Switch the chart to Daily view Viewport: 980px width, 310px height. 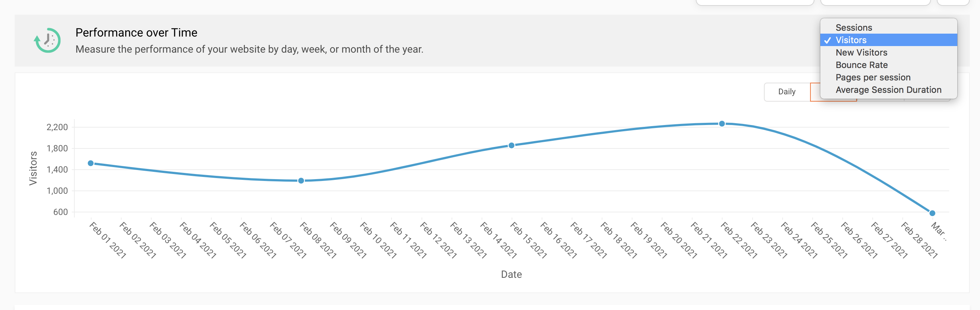(x=786, y=92)
